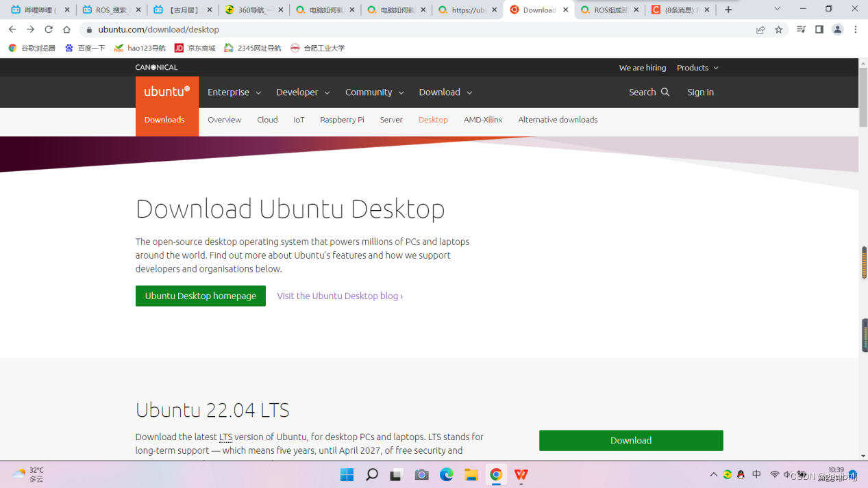Click the 360 browser tray icon
The width and height of the screenshot is (868, 488).
point(728,474)
